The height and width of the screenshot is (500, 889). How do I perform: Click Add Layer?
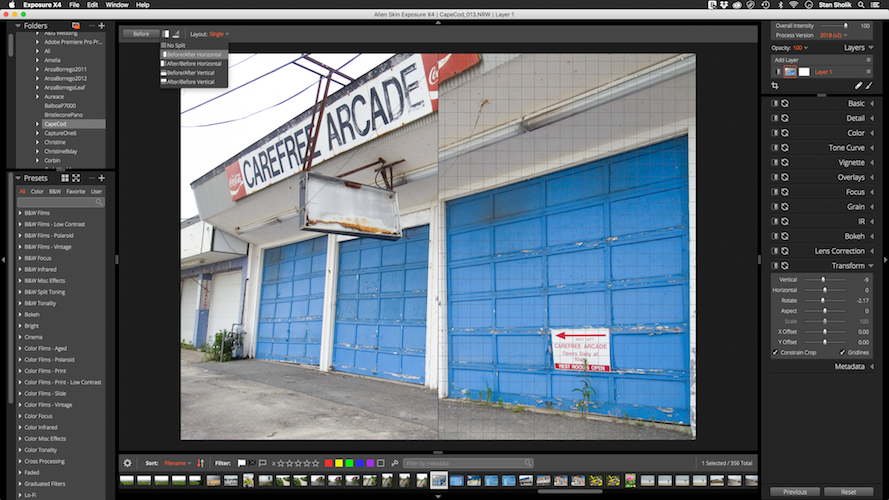pos(786,60)
